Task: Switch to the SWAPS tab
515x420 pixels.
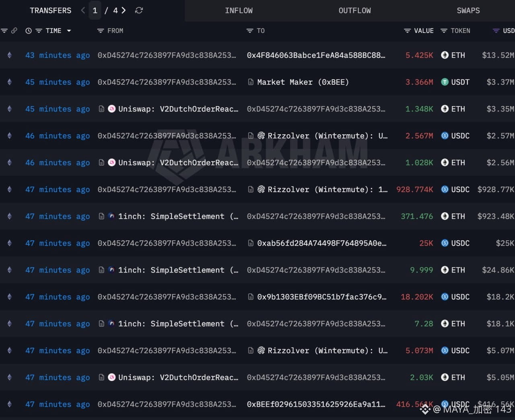Action: pyautogui.click(x=468, y=10)
